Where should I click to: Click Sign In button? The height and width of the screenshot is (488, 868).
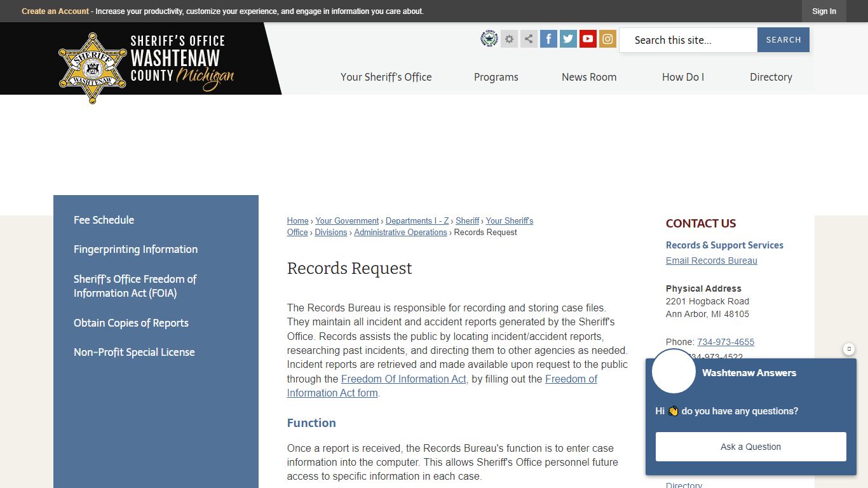(824, 11)
